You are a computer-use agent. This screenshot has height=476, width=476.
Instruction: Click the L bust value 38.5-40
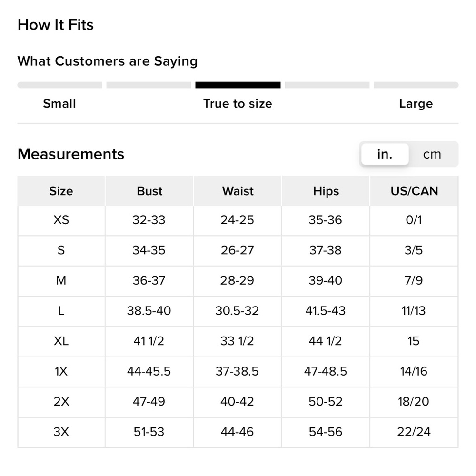(149, 310)
